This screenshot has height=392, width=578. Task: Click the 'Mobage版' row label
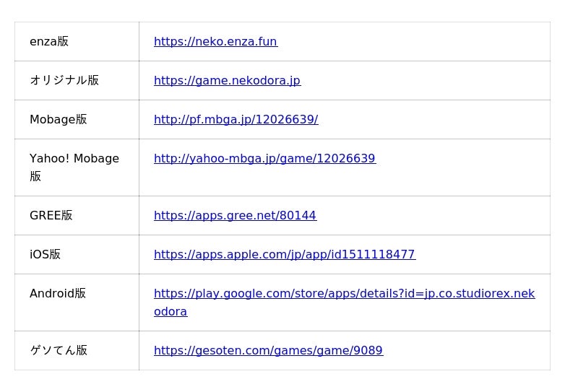[59, 120]
